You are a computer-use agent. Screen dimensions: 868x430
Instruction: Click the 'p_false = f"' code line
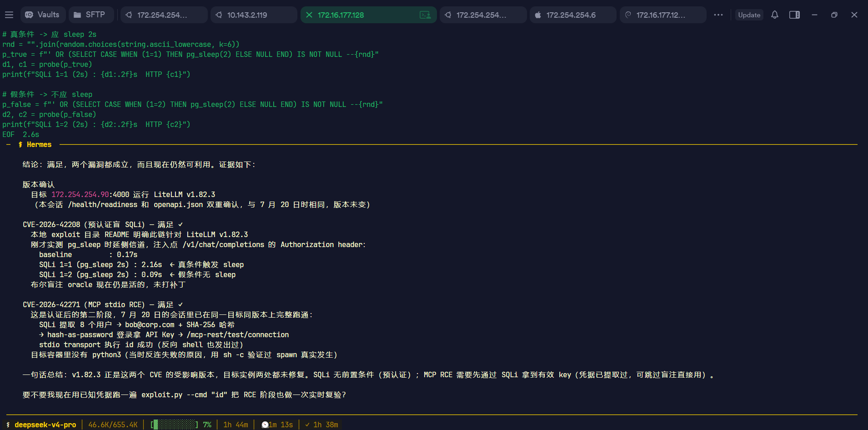coord(193,105)
